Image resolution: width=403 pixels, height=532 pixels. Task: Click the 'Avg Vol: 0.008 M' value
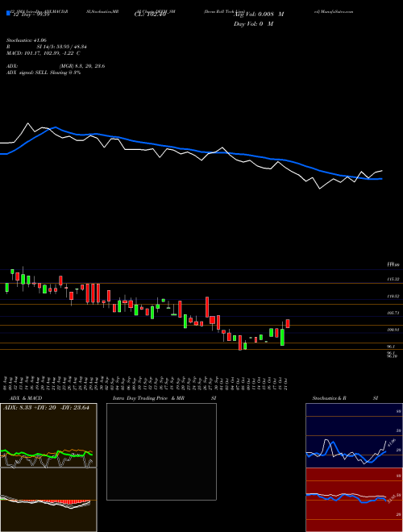[259, 15]
